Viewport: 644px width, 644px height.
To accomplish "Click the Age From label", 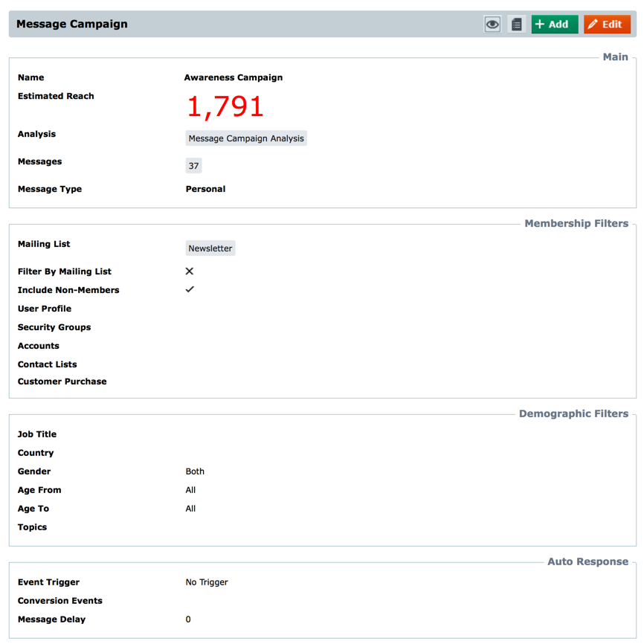I will [39, 490].
